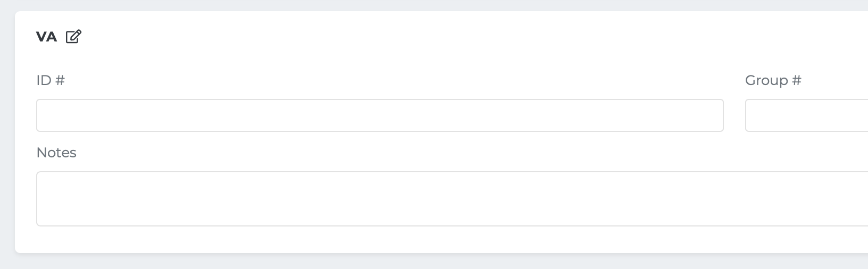Edit the VA insurance section via pencil
868x269 pixels.
[x=73, y=37]
